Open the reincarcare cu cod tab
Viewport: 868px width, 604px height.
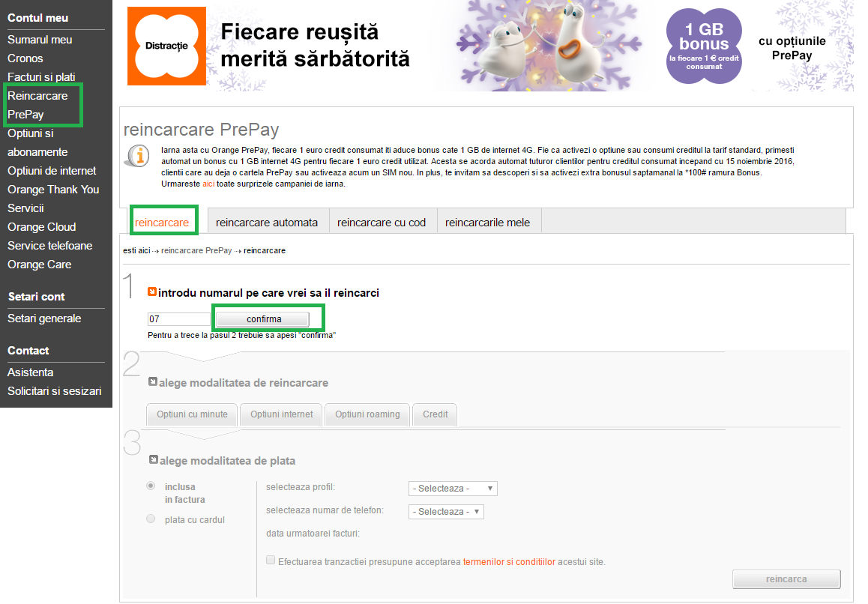point(382,222)
